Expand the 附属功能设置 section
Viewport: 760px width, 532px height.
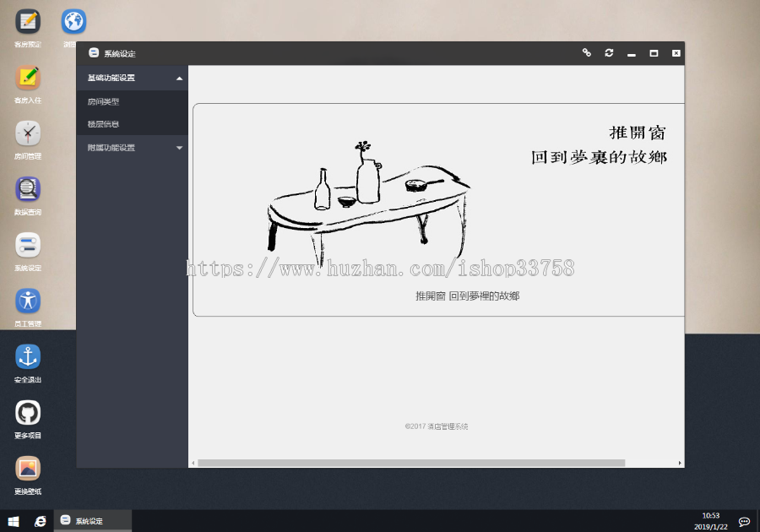tap(132, 147)
